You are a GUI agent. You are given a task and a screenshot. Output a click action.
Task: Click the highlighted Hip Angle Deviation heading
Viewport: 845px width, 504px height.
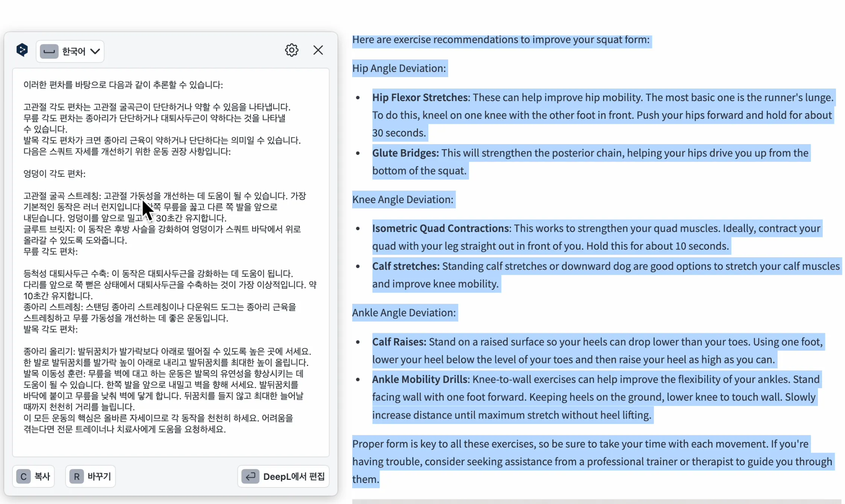click(x=400, y=68)
